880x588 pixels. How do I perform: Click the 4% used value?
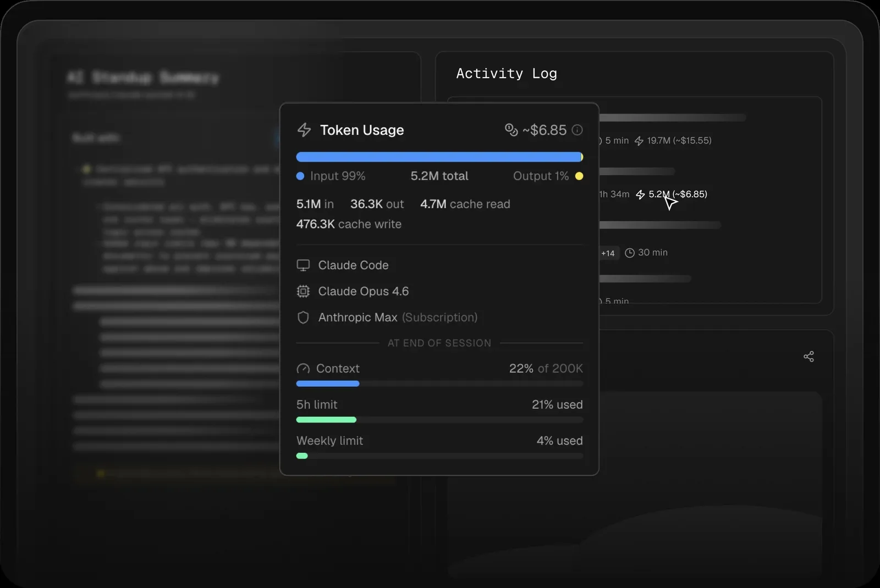point(560,441)
